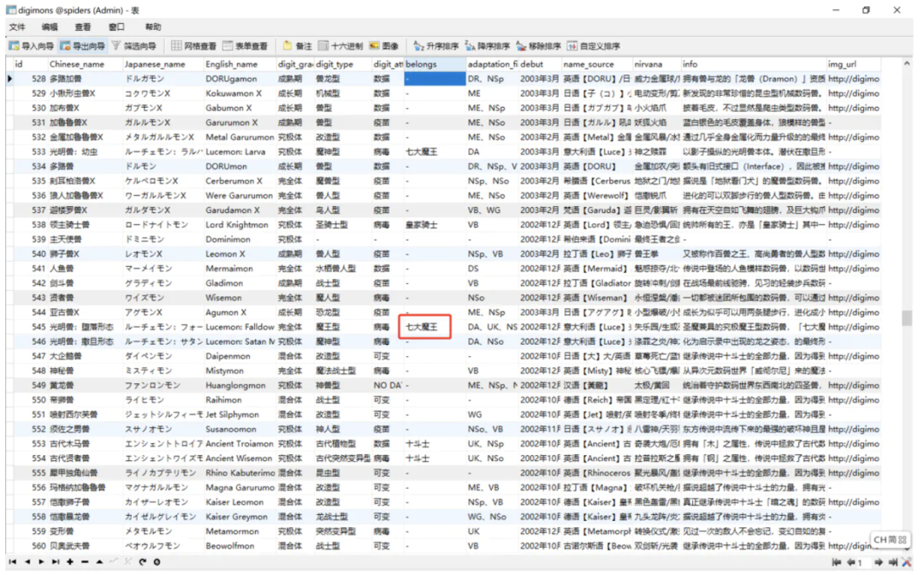Click the vertical scrollbar thumb
924x575 pixels.
(906, 318)
